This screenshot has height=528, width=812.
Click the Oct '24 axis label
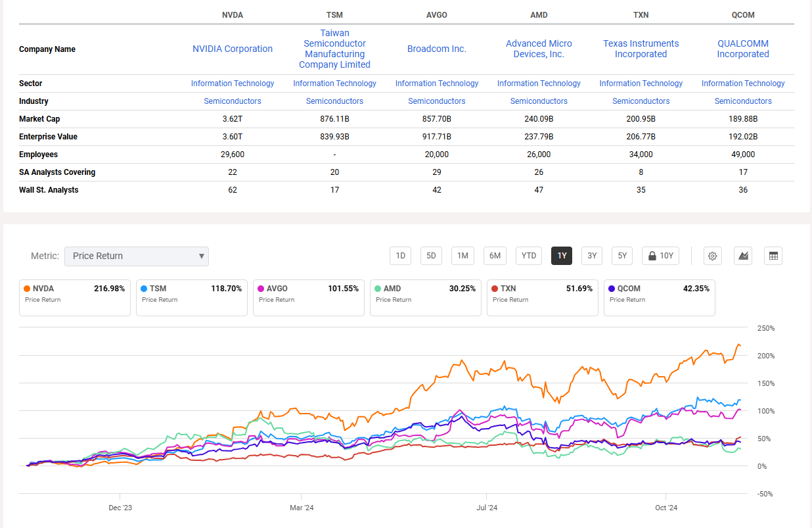point(666,508)
